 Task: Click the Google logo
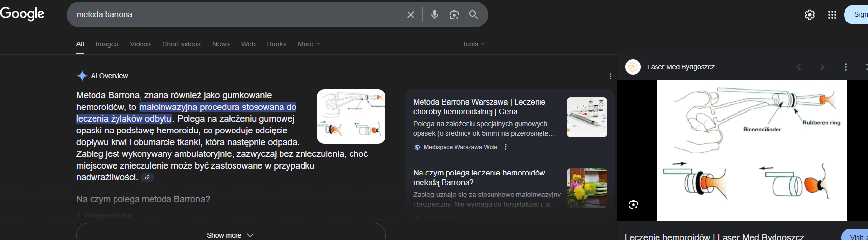(x=22, y=14)
